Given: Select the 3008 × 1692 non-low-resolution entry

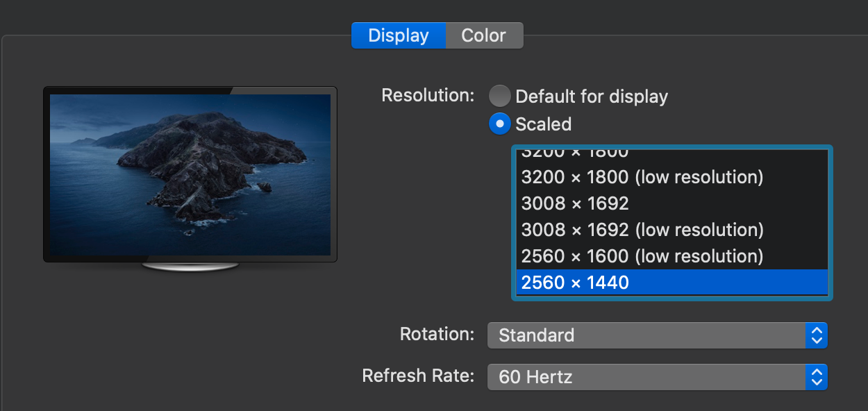Looking at the screenshot, I should point(575,203).
